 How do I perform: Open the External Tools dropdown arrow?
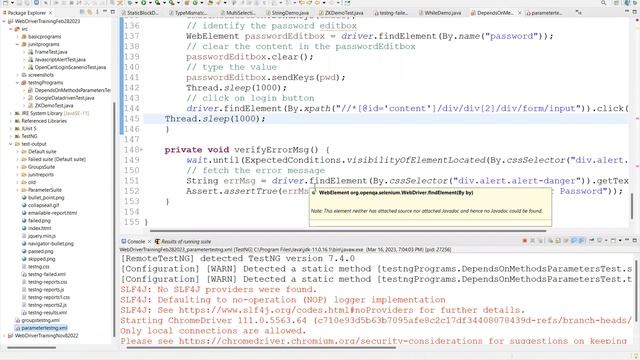[178, 3]
